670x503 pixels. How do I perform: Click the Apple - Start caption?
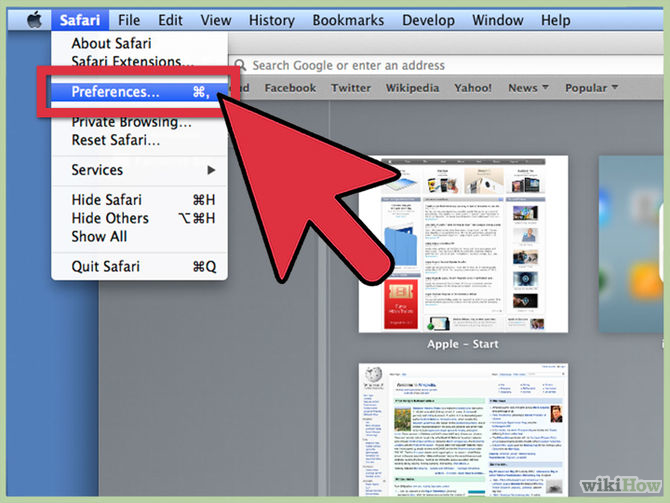(x=463, y=344)
